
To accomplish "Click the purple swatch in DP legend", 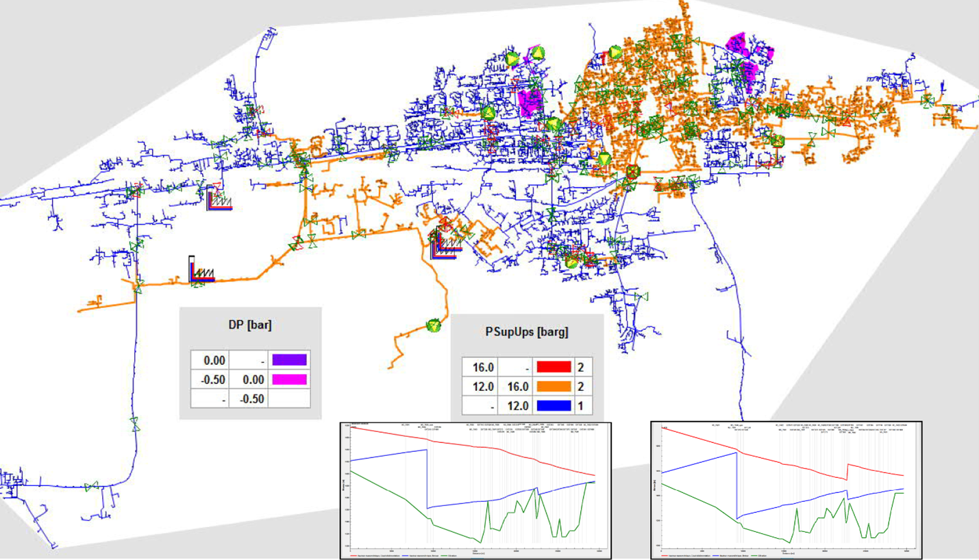I will click(288, 359).
